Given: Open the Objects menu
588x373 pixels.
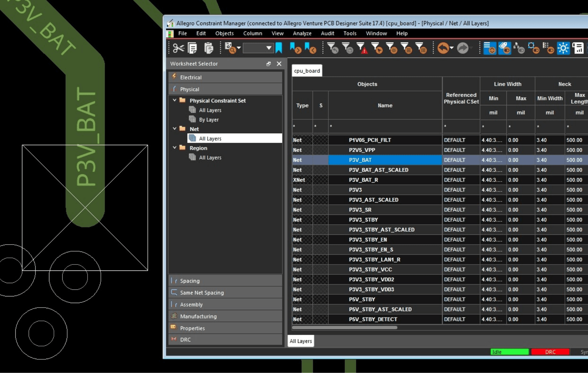Looking at the screenshot, I should [224, 33].
